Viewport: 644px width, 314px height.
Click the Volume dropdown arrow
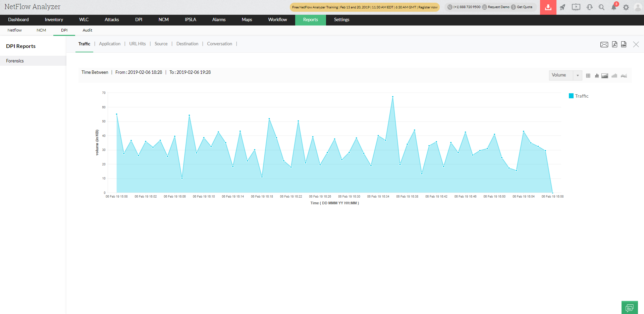578,75
